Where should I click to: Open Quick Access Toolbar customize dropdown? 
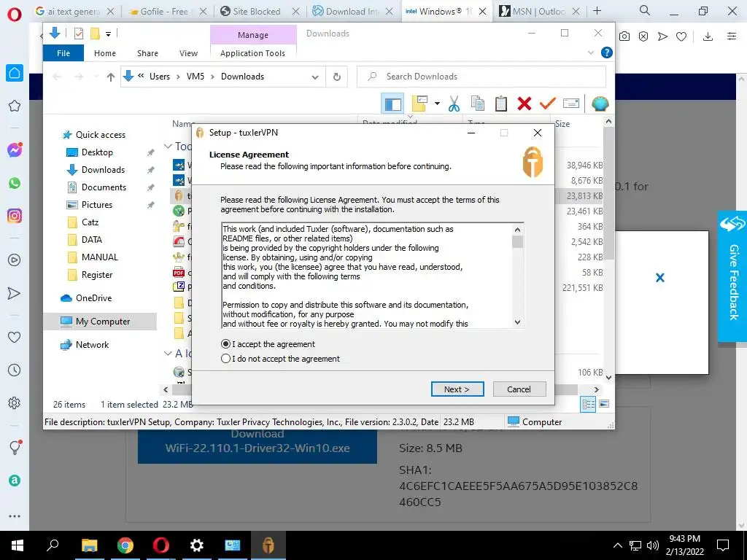coord(108,34)
